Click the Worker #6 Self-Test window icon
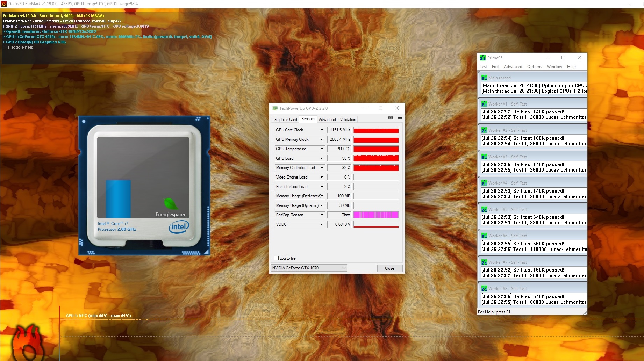The height and width of the screenshot is (361, 644). (484, 236)
